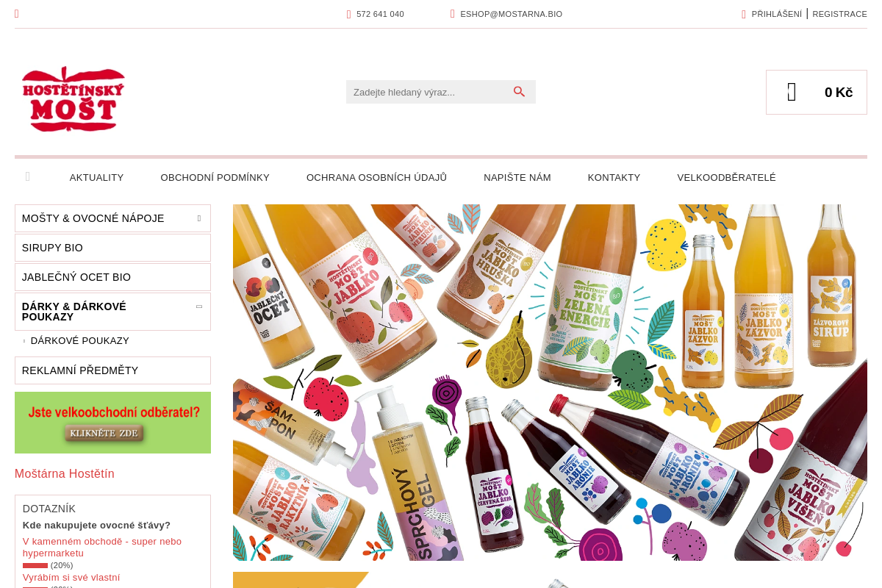
Task: Click the poll question Kde nakupujete ovocné šťávy?
Action: tap(96, 525)
